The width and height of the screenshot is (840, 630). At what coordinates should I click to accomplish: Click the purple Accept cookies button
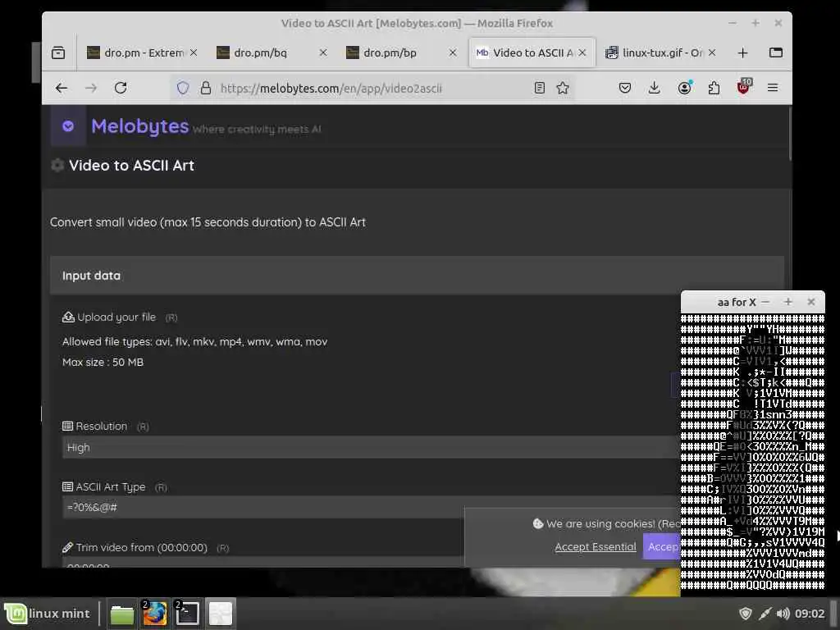pyautogui.click(x=662, y=546)
